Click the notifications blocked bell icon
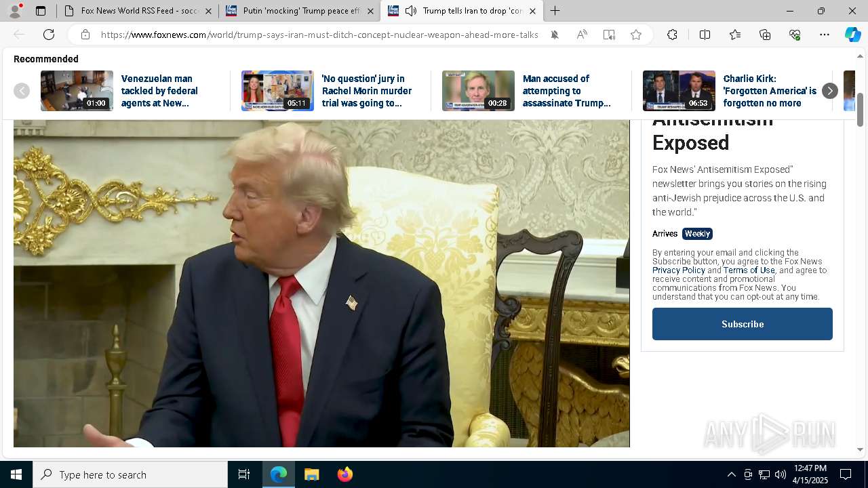Viewport: 868px width, 488px height. [x=555, y=35]
